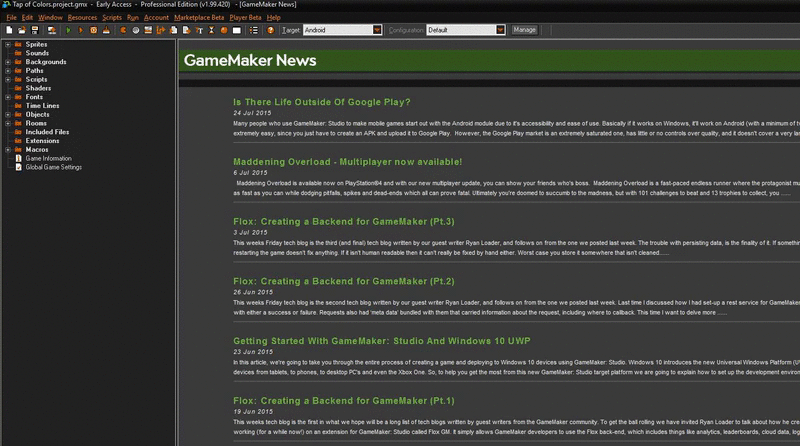Select the Extensions tree item

tap(42, 141)
